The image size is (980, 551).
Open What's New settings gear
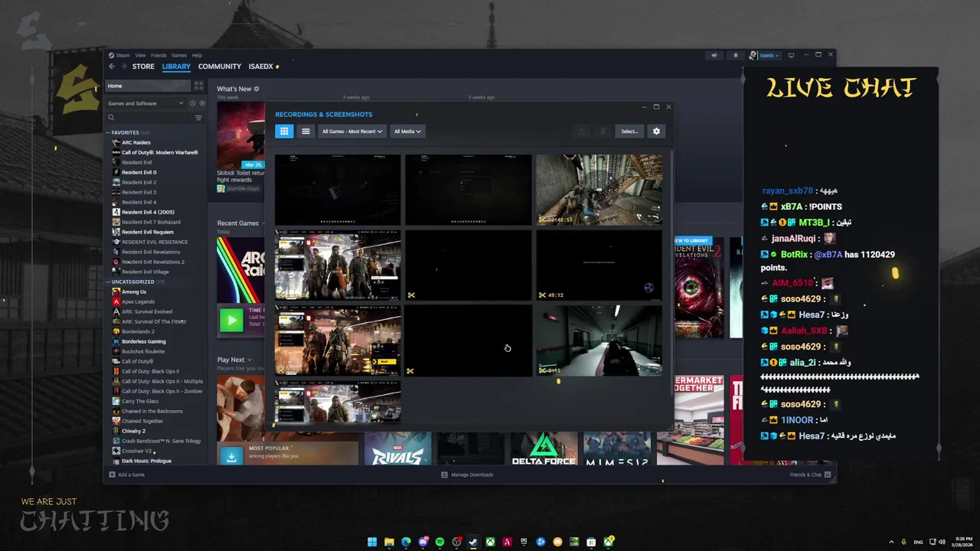256,89
